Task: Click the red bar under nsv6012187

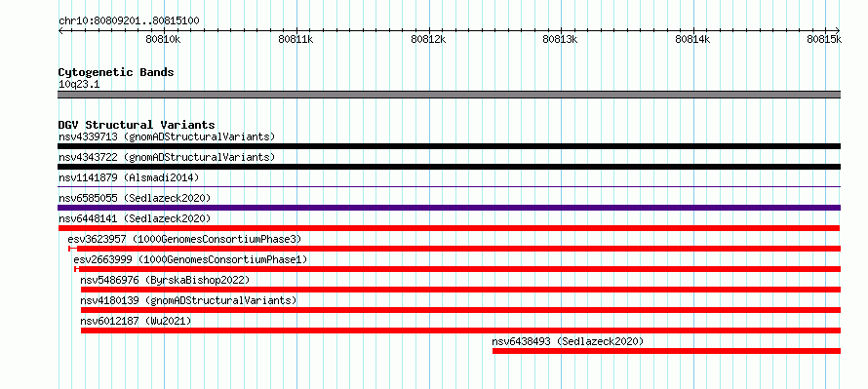Action: tap(460, 331)
